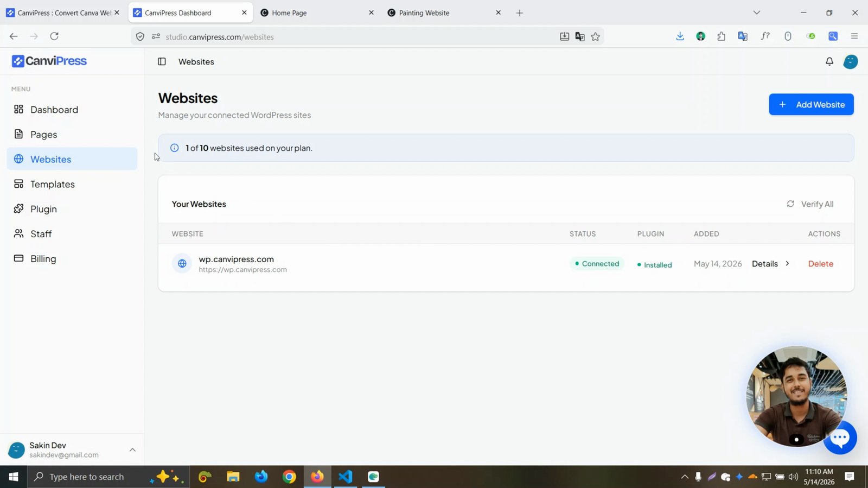The image size is (868, 488).
Task: Open the notifications bell
Action: pyautogui.click(x=829, y=62)
